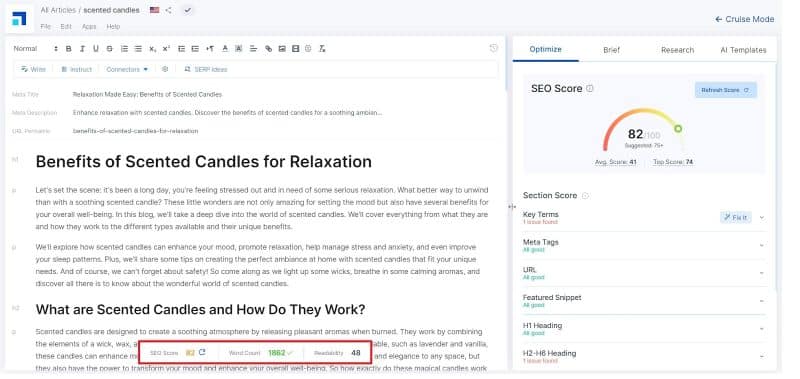This screenshot has height=379, width=800.
Task: Refresh SEO score in bottom status bar
Action: (202, 352)
